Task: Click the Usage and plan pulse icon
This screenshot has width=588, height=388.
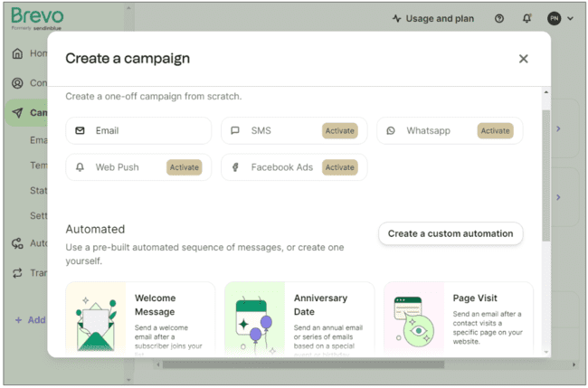Action: pos(397,18)
